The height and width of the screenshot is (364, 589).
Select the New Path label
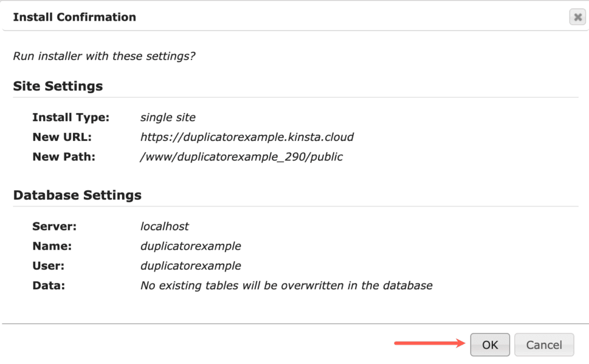click(63, 156)
